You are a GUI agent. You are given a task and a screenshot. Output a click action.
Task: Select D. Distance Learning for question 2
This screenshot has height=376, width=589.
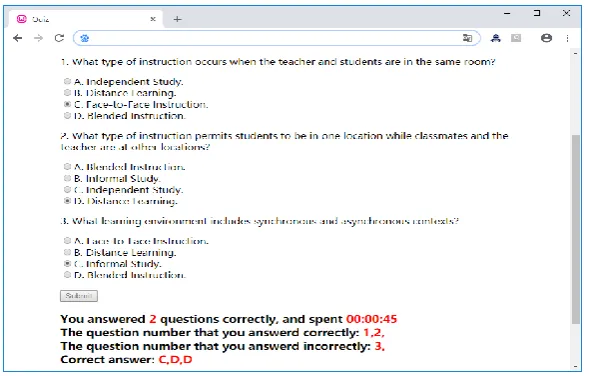tap(67, 201)
